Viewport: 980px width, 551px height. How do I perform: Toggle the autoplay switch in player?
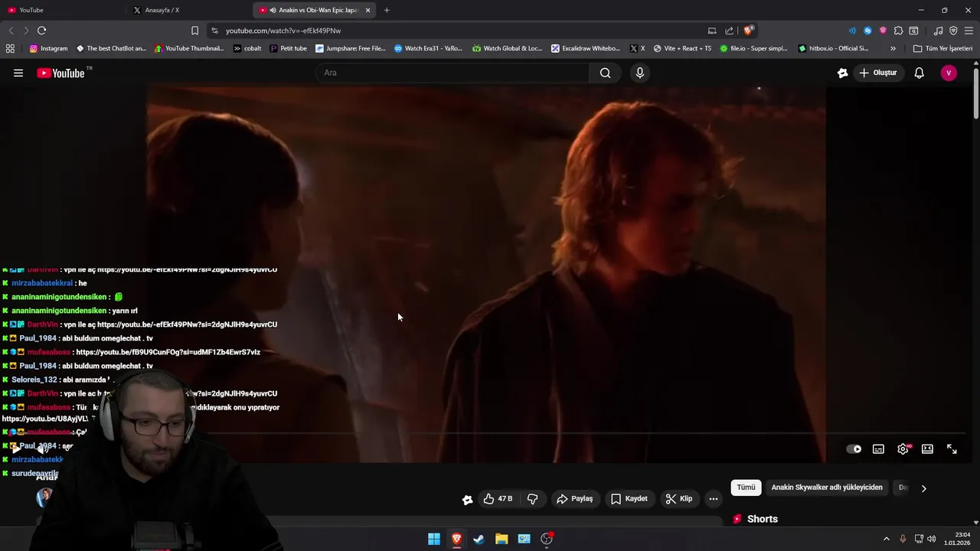[x=854, y=449]
